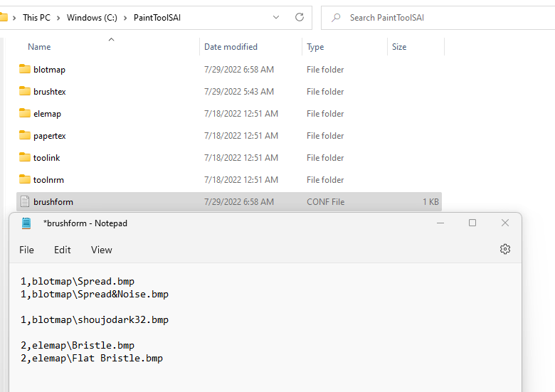Viewport: 555px width, 392px height.
Task: Go to This PC in breadcrumb
Action: [x=36, y=18]
